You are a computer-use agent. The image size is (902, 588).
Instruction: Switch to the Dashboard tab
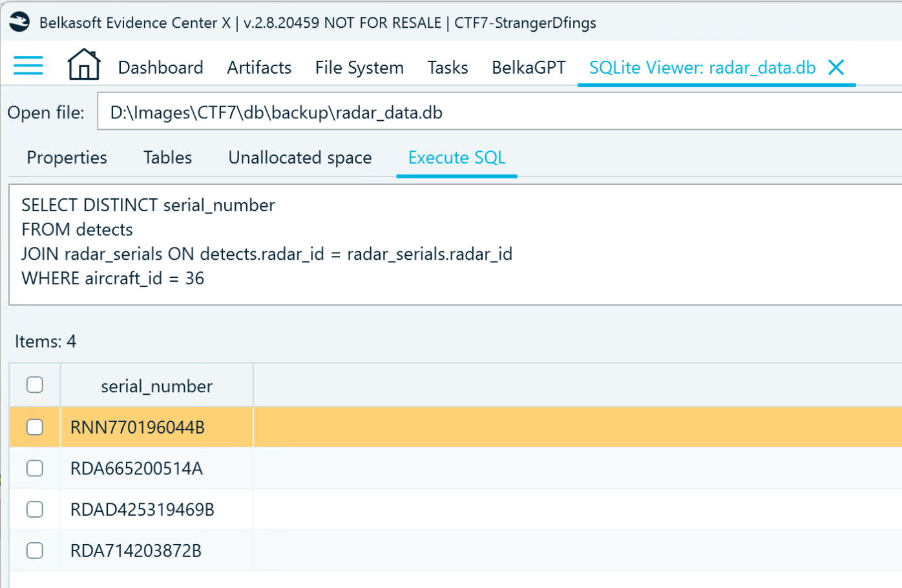[161, 67]
